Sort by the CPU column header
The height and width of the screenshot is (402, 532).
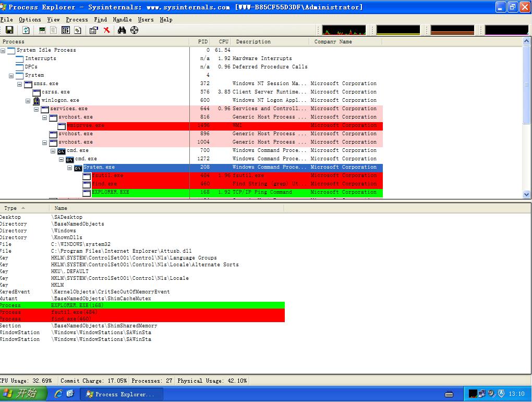(x=221, y=41)
